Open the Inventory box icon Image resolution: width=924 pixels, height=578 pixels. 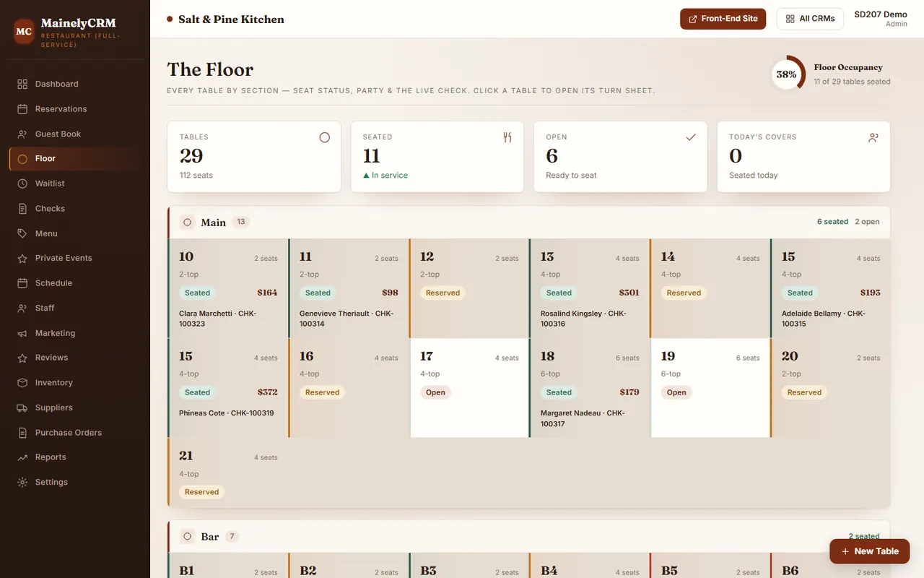(22, 383)
